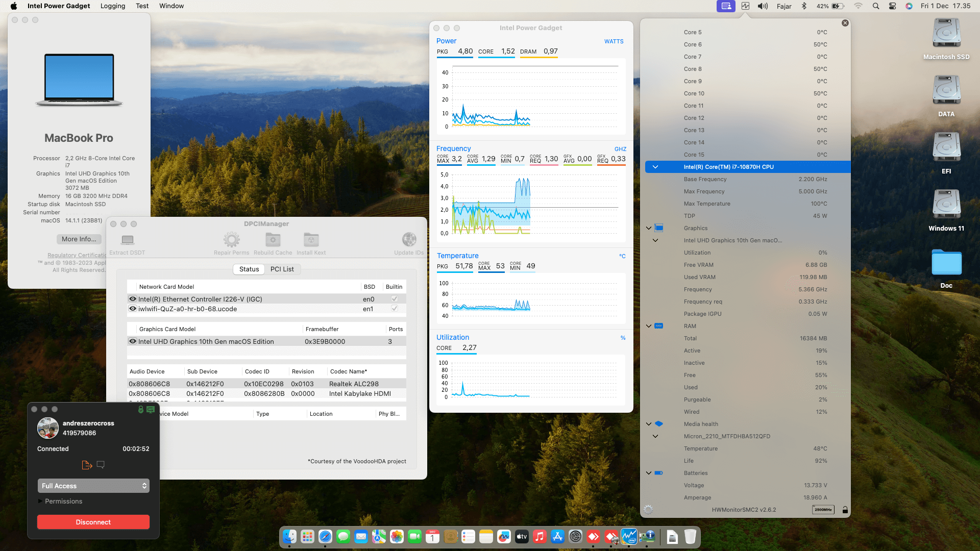980x551 pixels.
Task: Toggle Builtin checkbox for iwlwifi en1 row
Action: pyautogui.click(x=394, y=309)
